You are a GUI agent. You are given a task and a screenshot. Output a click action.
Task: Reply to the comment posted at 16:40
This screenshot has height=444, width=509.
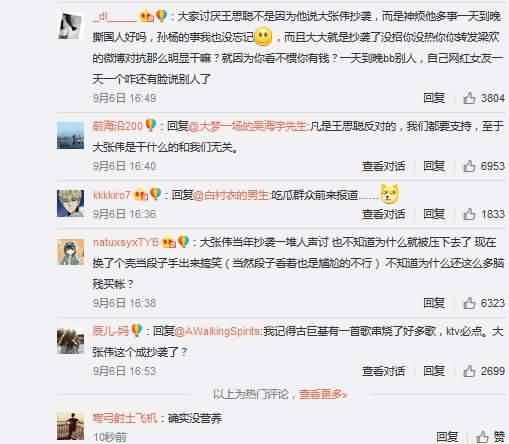(x=434, y=166)
